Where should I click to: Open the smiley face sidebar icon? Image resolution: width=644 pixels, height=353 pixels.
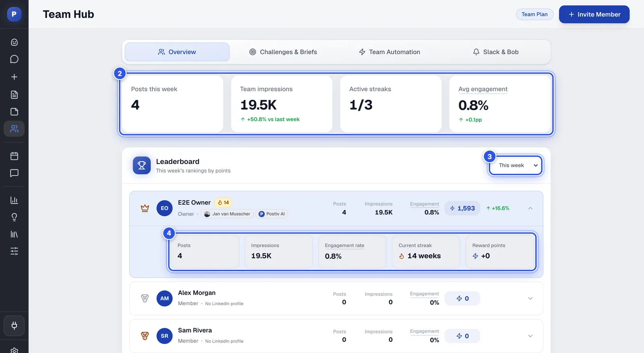(x=14, y=42)
